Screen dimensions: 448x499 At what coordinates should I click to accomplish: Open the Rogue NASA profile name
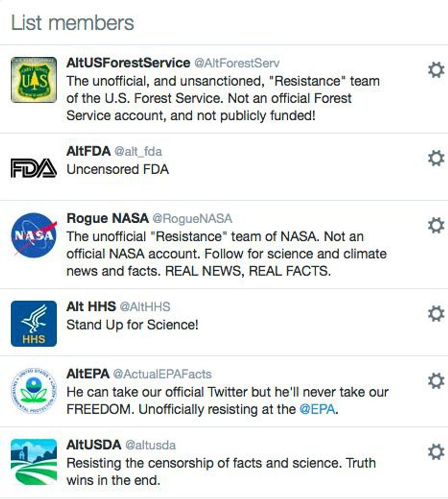pyautogui.click(x=107, y=219)
